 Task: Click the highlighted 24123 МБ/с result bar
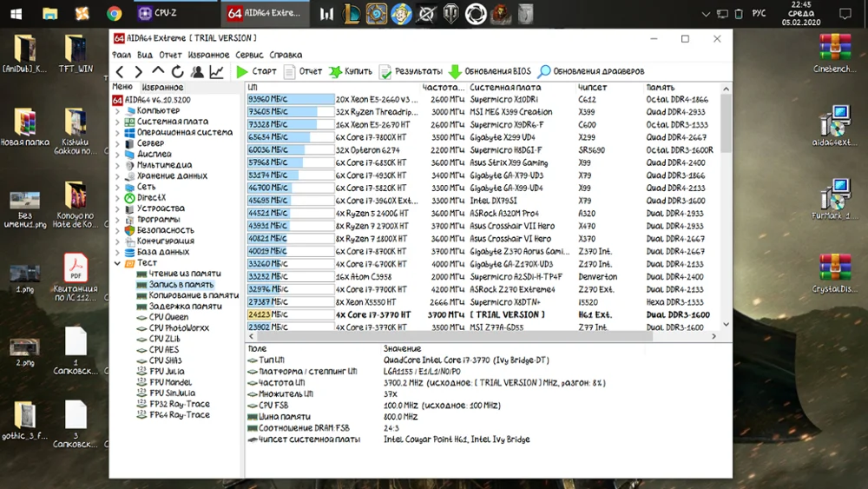291,314
